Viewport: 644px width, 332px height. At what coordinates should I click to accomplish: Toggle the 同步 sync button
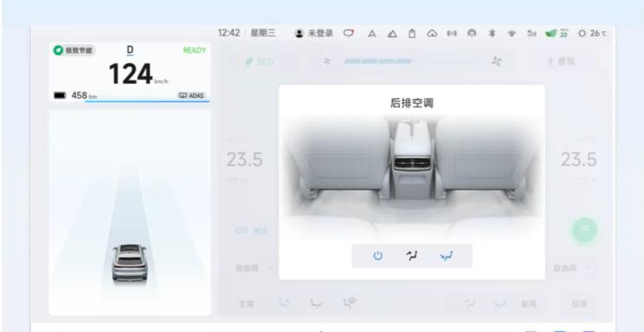pyautogui.click(x=252, y=231)
